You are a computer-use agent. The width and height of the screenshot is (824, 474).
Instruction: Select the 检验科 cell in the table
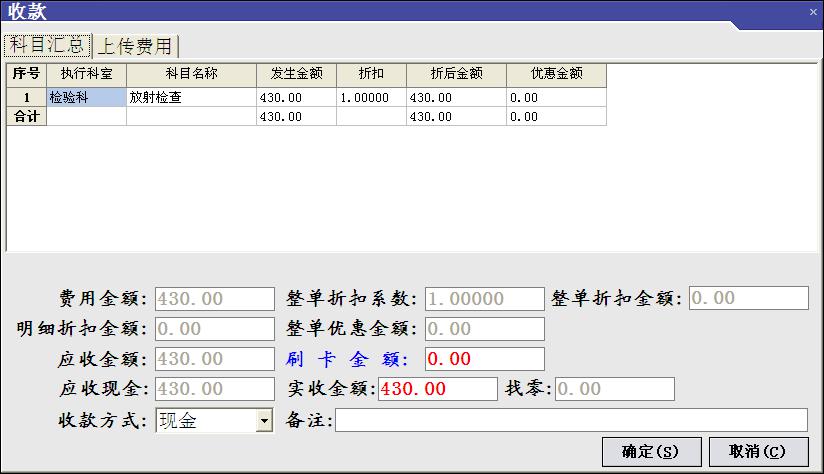[86, 98]
